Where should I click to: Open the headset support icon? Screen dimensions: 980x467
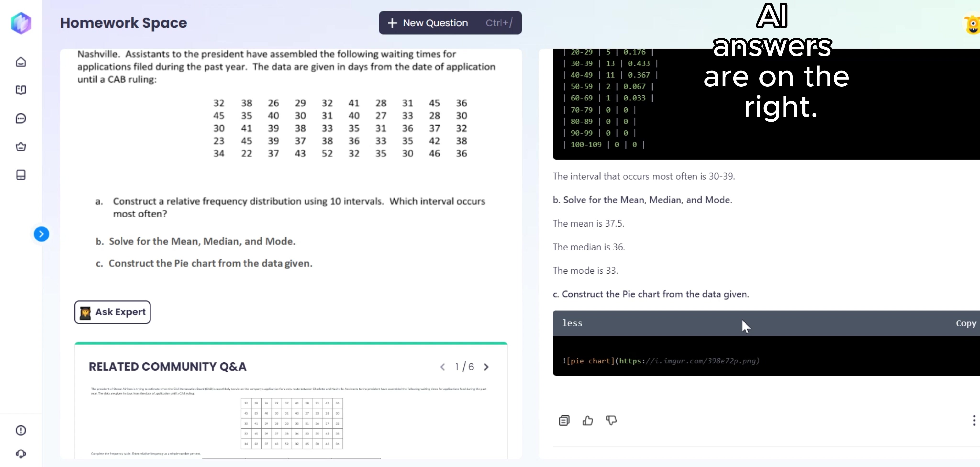(21, 454)
